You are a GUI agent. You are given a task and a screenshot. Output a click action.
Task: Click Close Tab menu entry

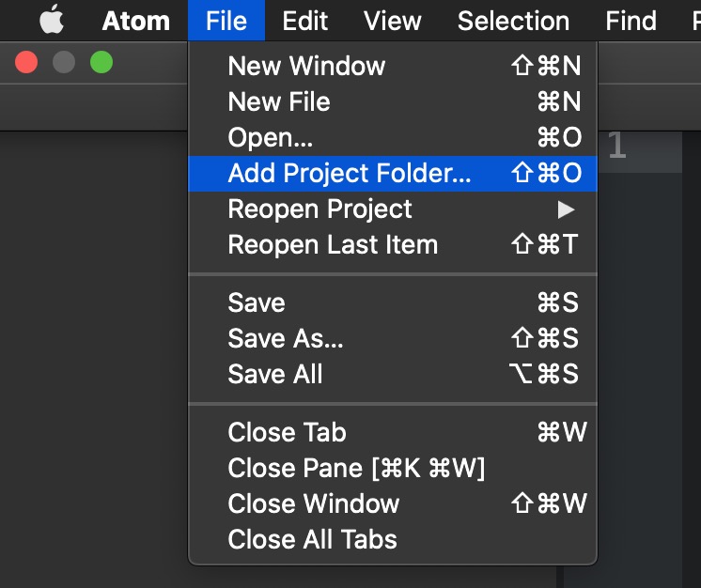(x=287, y=432)
